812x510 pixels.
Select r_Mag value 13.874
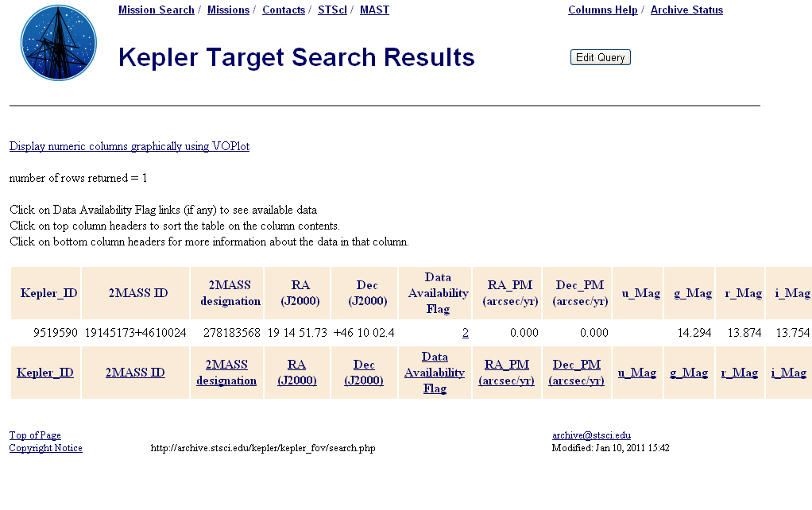click(x=744, y=333)
